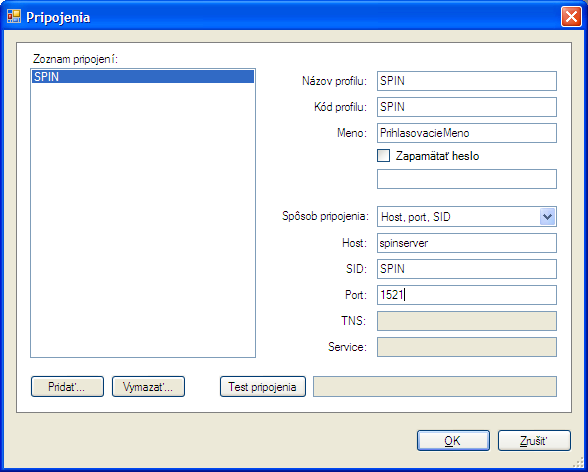This screenshot has width=588, height=472.
Task: Close the Pripojenia dialog window
Action: pyautogui.click(x=571, y=17)
